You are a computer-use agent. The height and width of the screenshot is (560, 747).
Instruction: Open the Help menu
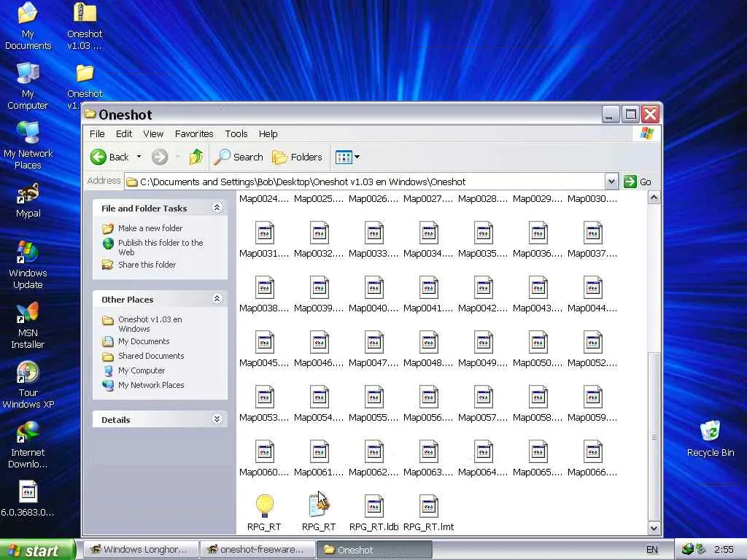[268, 134]
